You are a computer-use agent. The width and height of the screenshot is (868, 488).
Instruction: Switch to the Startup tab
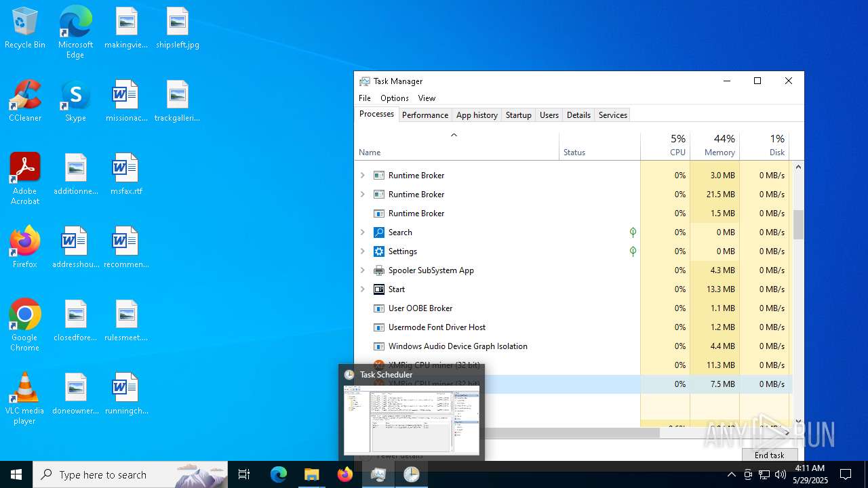[519, 115]
